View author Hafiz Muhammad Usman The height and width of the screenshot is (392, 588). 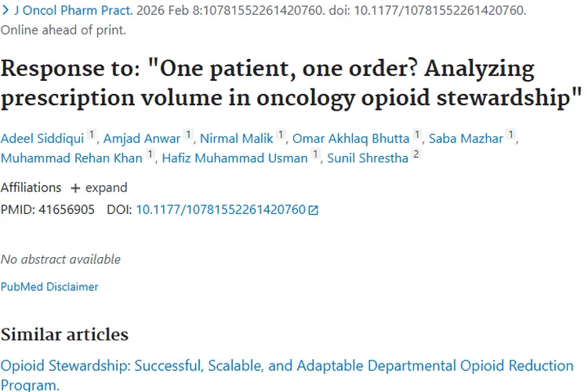click(234, 158)
